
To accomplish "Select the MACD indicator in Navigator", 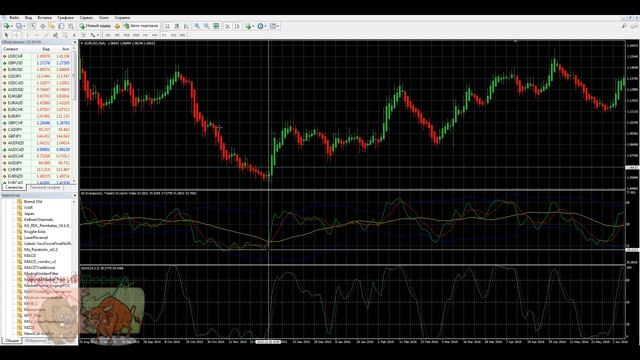I will point(30,256).
